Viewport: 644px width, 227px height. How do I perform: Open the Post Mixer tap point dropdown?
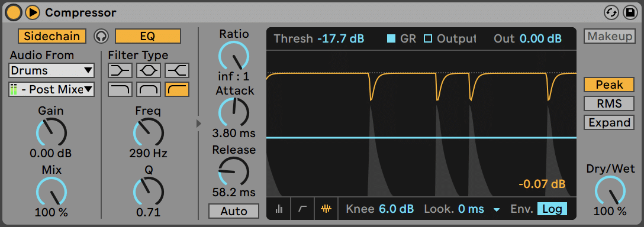tap(51, 89)
